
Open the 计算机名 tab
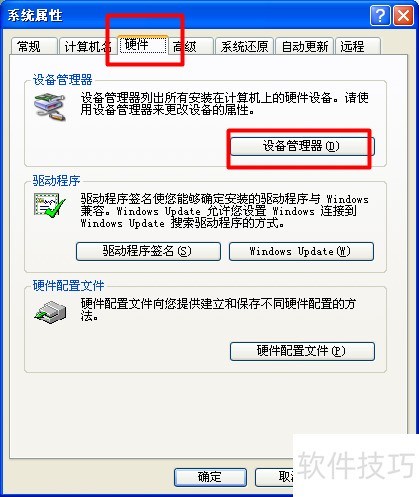tap(88, 46)
